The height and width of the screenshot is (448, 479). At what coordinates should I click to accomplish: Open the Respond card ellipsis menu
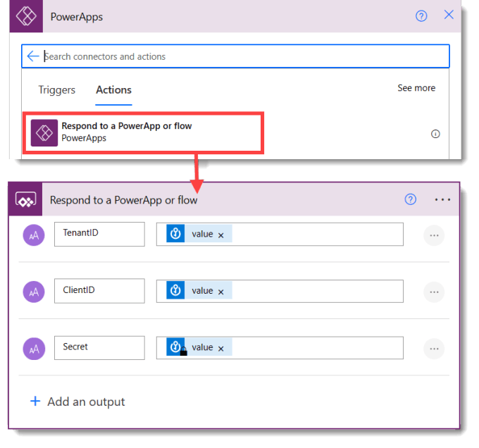(442, 200)
